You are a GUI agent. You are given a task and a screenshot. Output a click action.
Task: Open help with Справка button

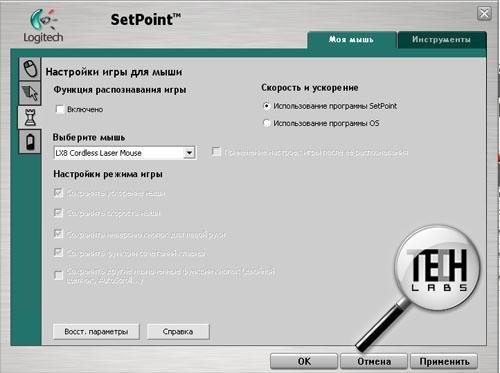point(178,332)
